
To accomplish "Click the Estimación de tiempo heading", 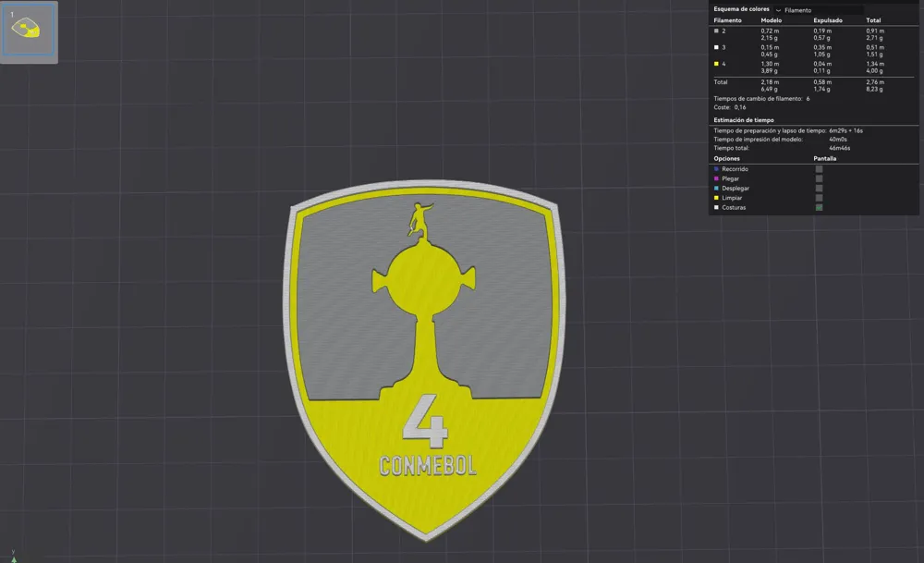I will click(x=744, y=119).
